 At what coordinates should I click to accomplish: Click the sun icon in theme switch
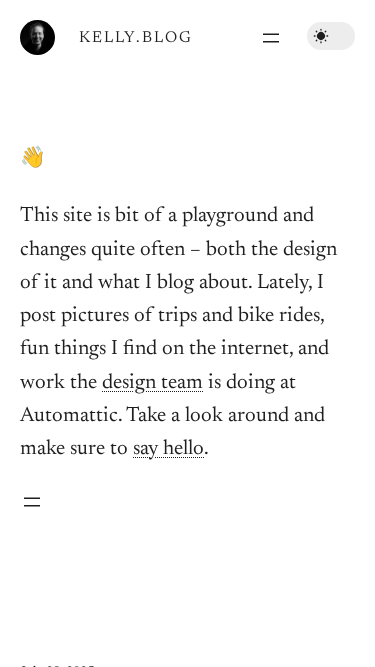click(321, 36)
